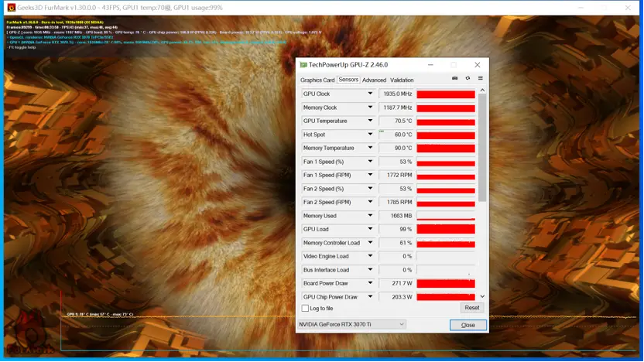Open the Validation tab
Screen dimensions: 644x362
tap(402, 80)
